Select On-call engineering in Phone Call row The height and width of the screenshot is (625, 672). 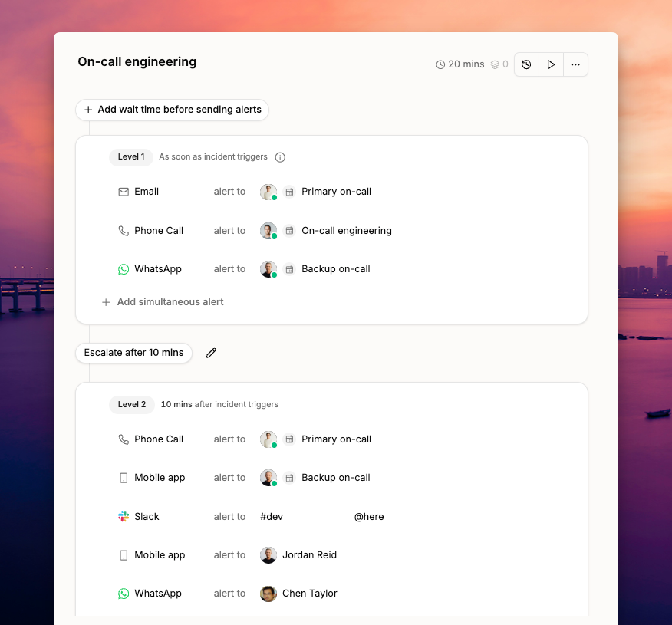[x=347, y=231]
